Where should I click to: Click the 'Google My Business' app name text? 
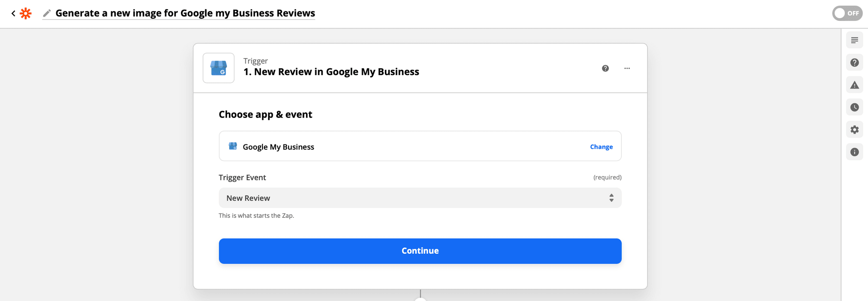278,147
